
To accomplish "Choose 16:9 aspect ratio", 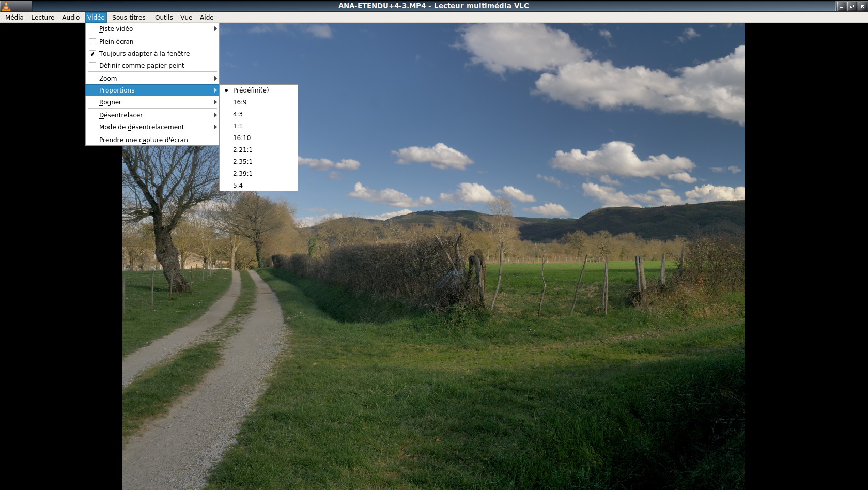I will [x=240, y=102].
